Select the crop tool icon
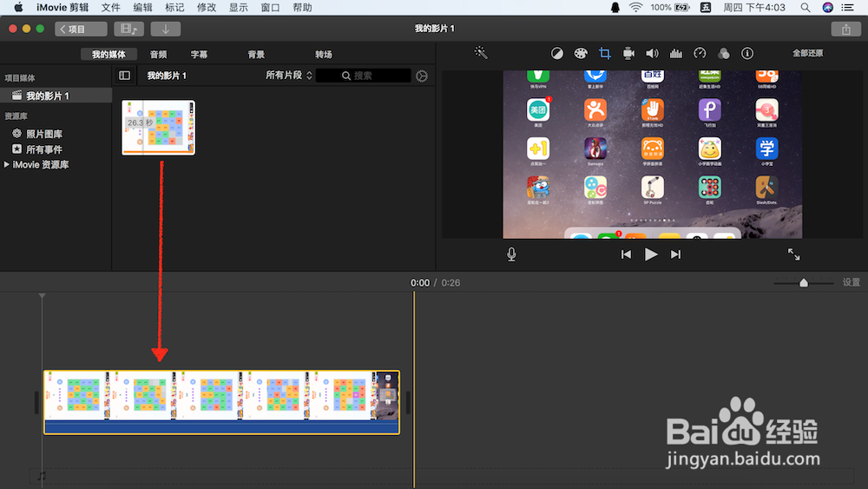This screenshot has height=489, width=868. 604,53
